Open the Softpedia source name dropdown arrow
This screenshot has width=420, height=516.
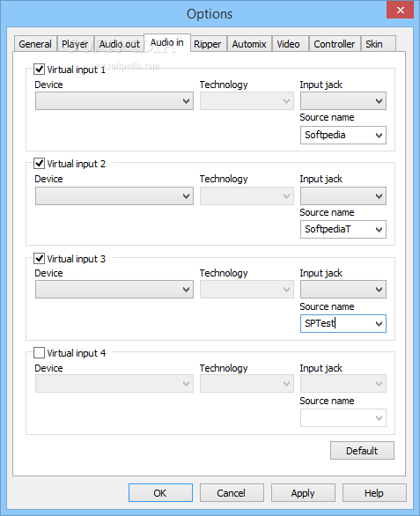(x=379, y=136)
